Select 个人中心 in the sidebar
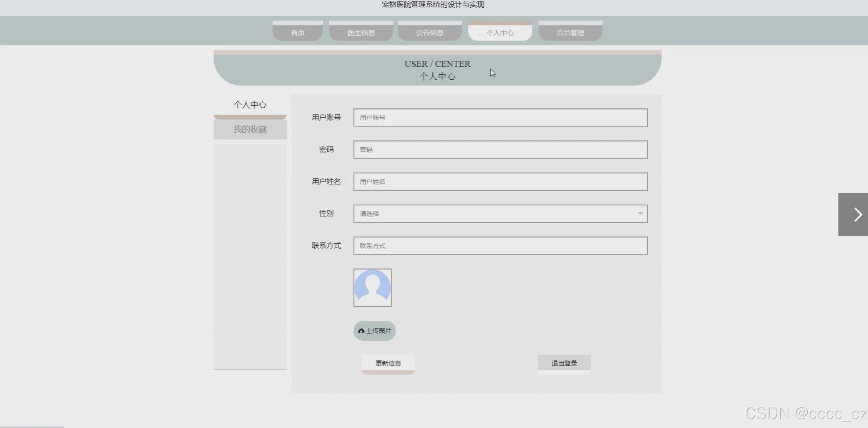Image resolution: width=868 pixels, height=428 pixels. 250,105
